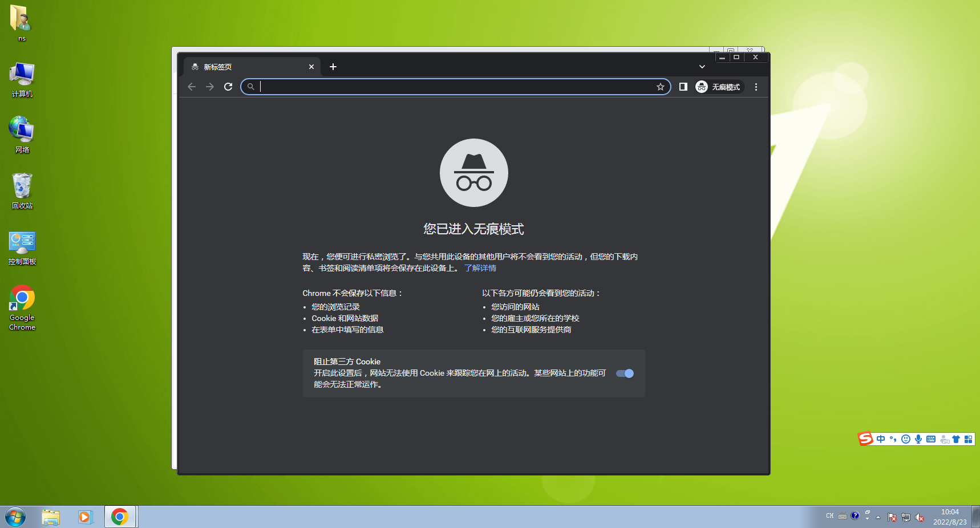
Task: Open the Sogou skin wardrobe icon
Action: click(x=955, y=439)
